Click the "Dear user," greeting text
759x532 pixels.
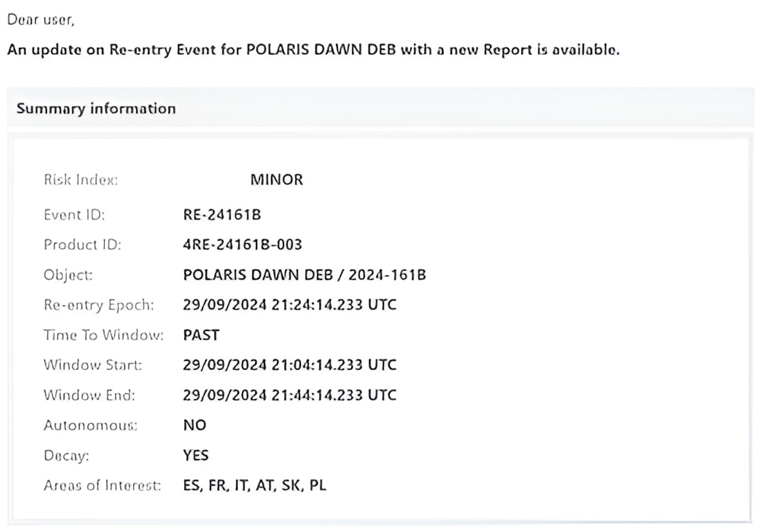[x=41, y=20]
